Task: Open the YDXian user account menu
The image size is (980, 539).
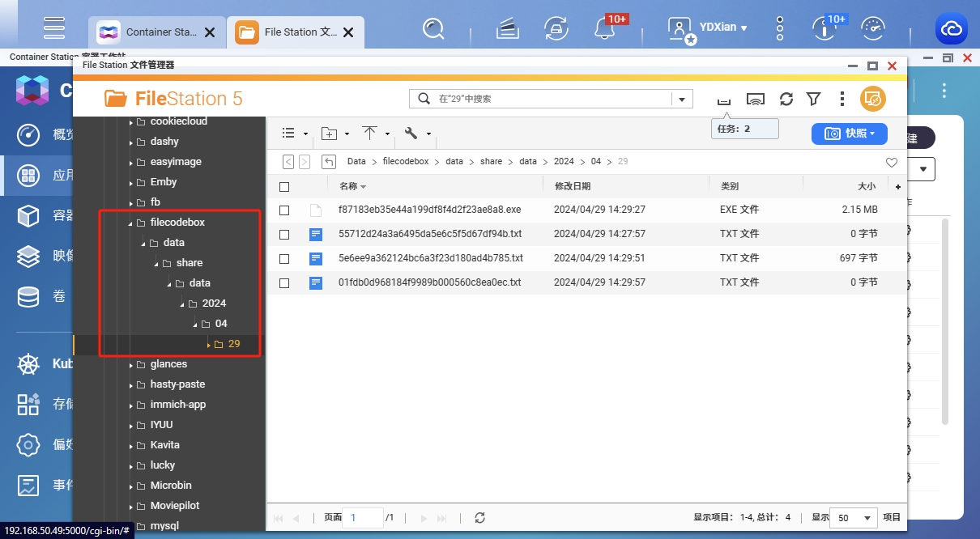Action: point(708,28)
